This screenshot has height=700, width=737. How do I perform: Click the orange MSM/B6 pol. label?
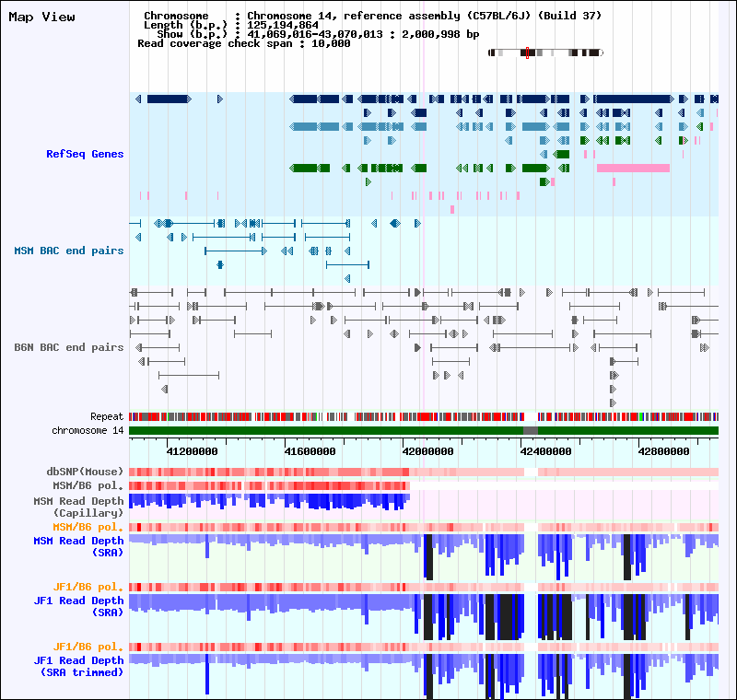point(88,527)
